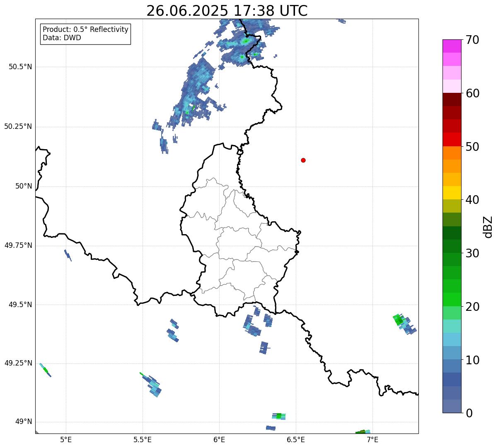Click the 6°E longitude label
The height and width of the screenshot is (448, 498).
pos(219,439)
